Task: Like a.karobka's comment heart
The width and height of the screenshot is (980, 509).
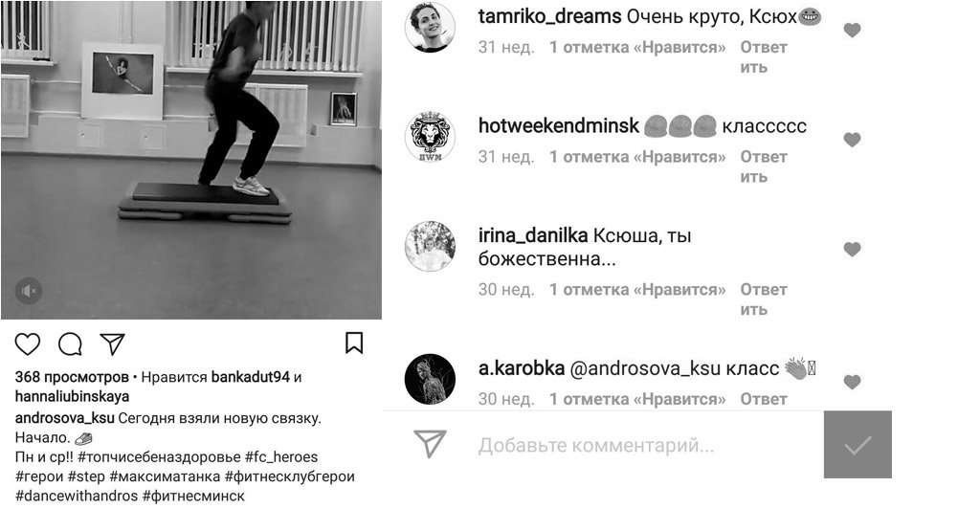Action: click(852, 382)
